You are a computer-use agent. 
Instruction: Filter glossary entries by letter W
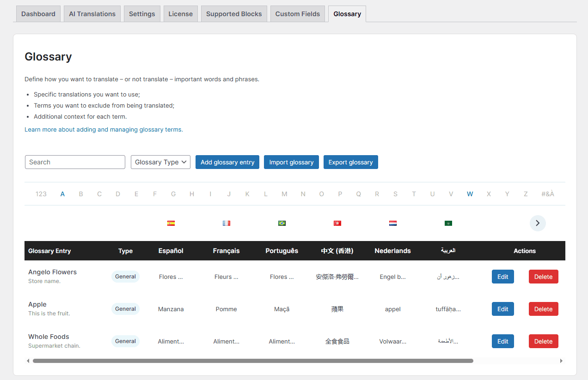pos(470,194)
